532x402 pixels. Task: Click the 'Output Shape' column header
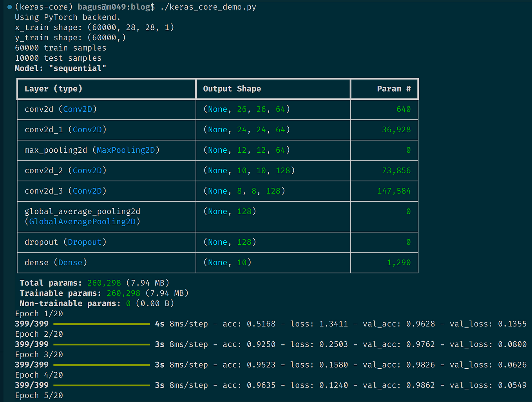(232, 89)
